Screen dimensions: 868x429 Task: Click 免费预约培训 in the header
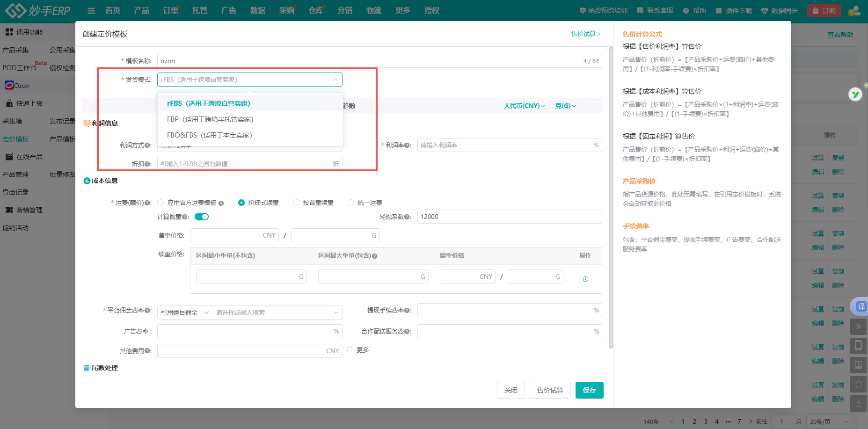(x=603, y=10)
